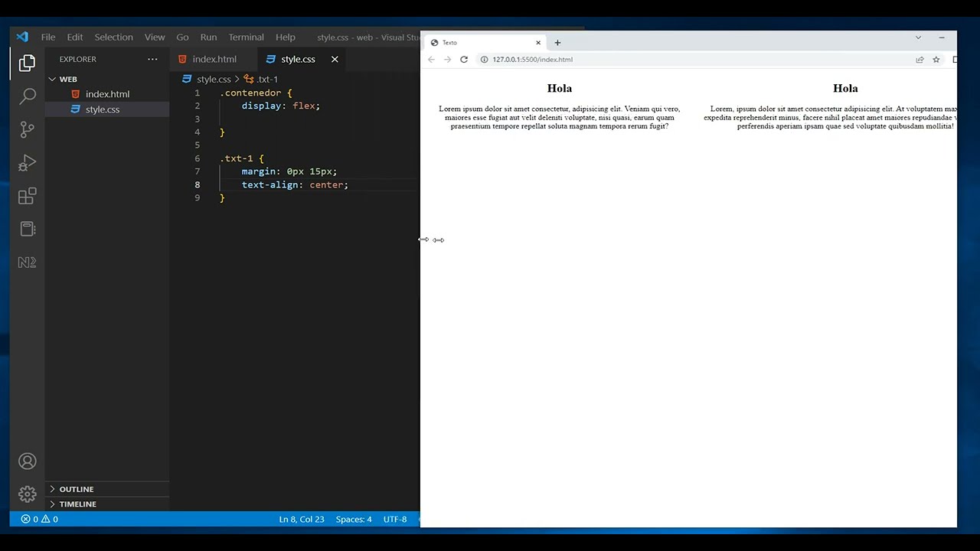Click the 'text-align: center;' code line

(x=295, y=184)
